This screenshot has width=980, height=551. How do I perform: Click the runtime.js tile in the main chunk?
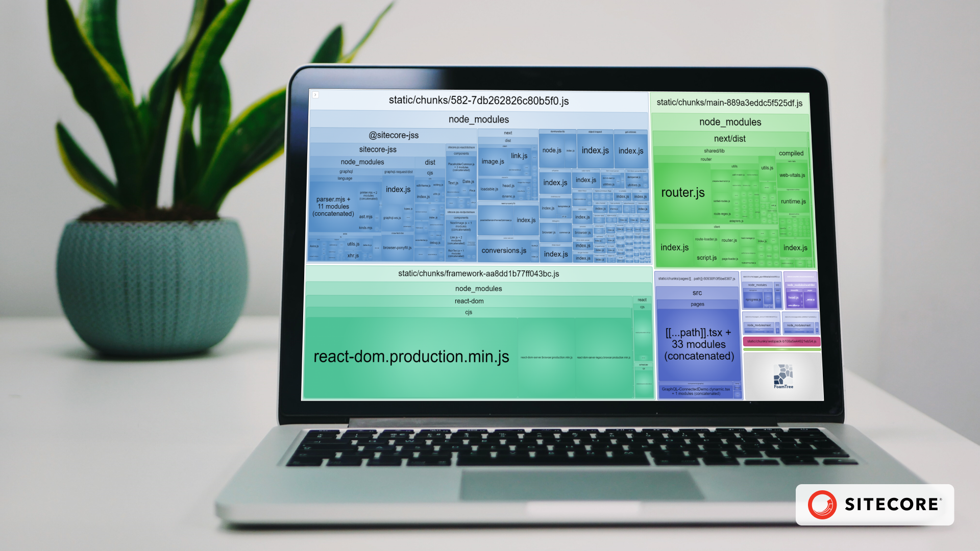tap(793, 202)
